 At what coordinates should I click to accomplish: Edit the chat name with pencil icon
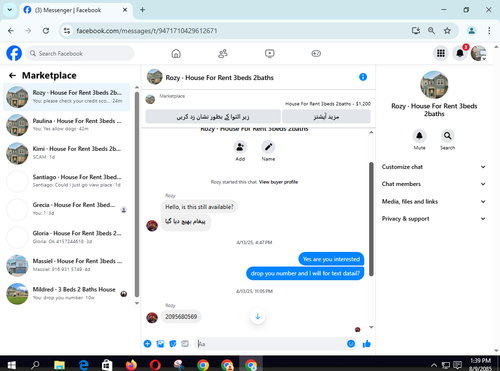(268, 147)
